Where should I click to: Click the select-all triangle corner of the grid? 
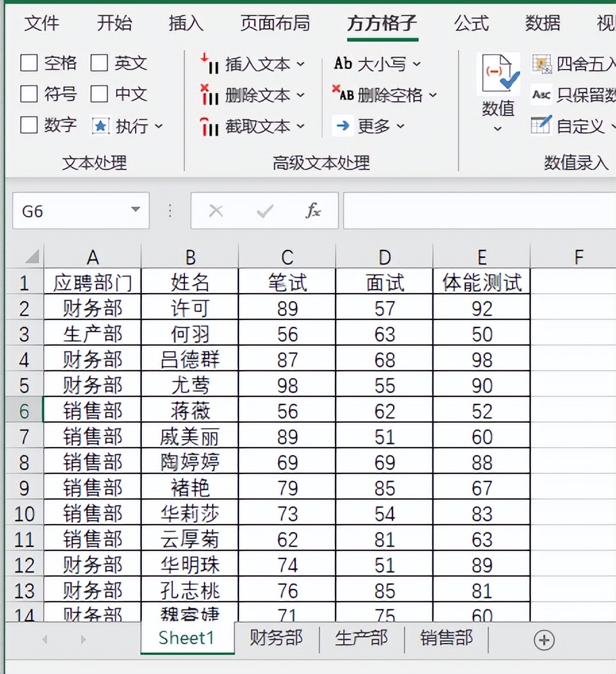(32, 257)
